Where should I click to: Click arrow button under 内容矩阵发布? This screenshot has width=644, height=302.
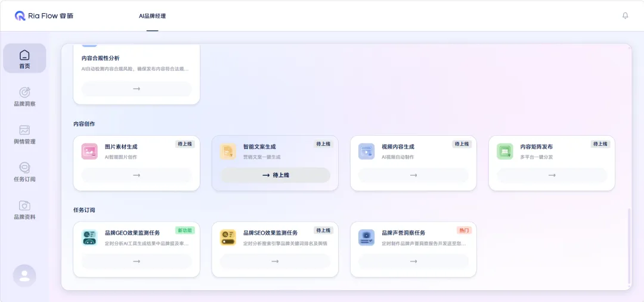pos(552,175)
